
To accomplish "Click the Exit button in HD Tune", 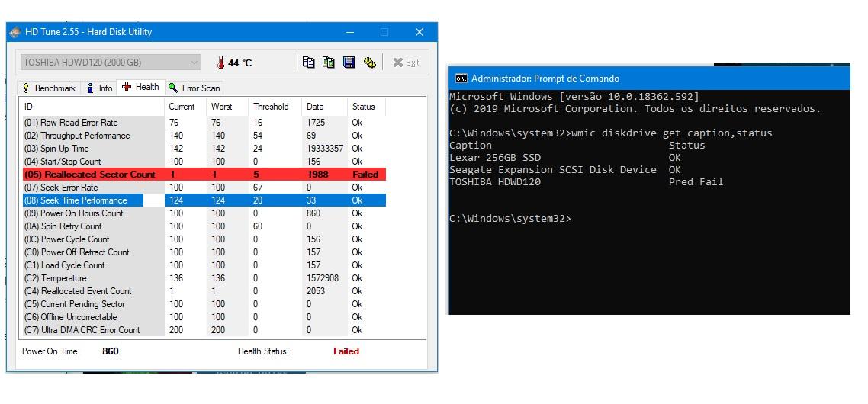I will (x=406, y=63).
